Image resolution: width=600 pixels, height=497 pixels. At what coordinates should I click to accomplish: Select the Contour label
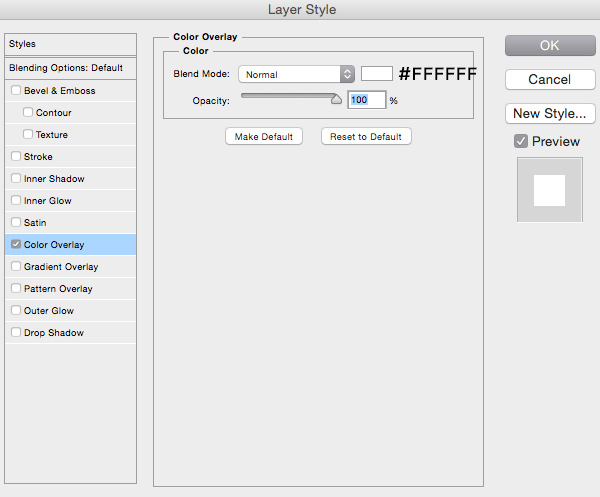[x=54, y=112]
